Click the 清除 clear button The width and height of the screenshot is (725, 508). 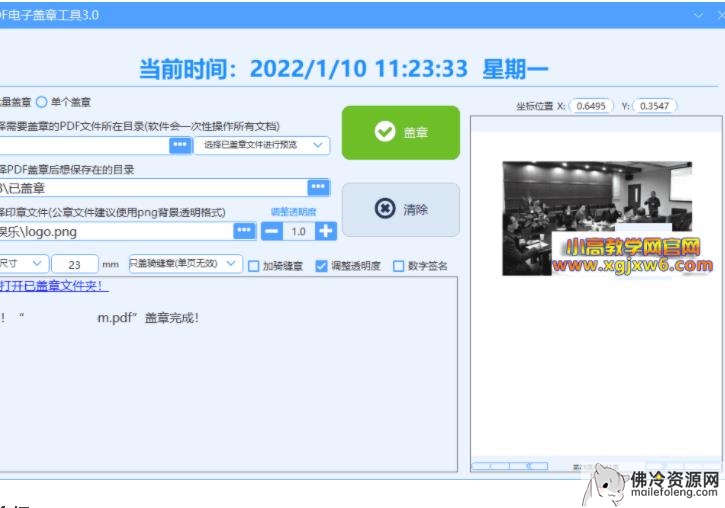(401, 209)
